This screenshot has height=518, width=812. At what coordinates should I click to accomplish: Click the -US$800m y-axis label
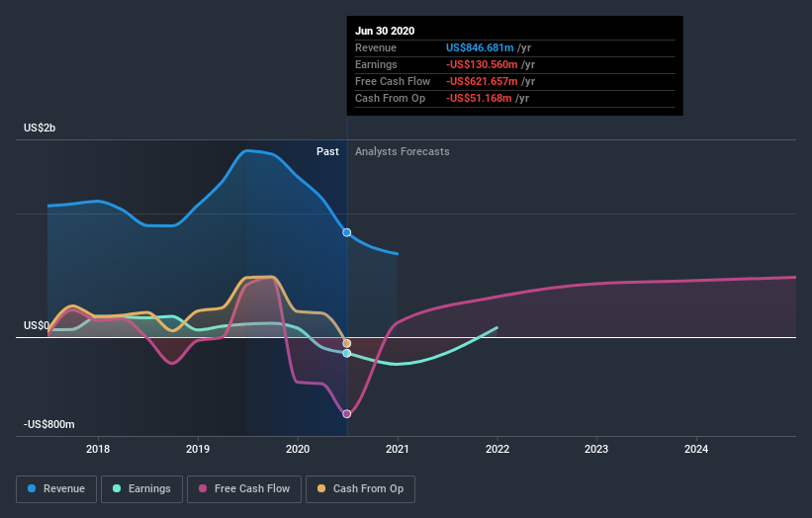[49, 424]
